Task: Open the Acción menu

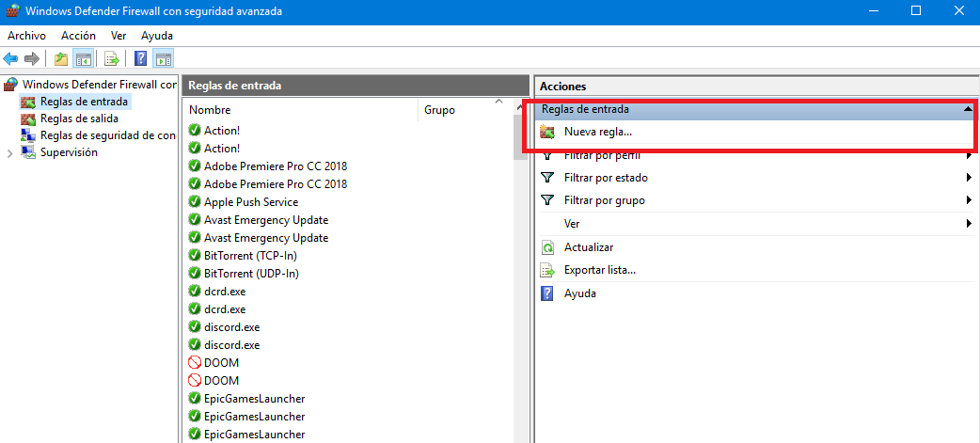Action: coord(78,36)
